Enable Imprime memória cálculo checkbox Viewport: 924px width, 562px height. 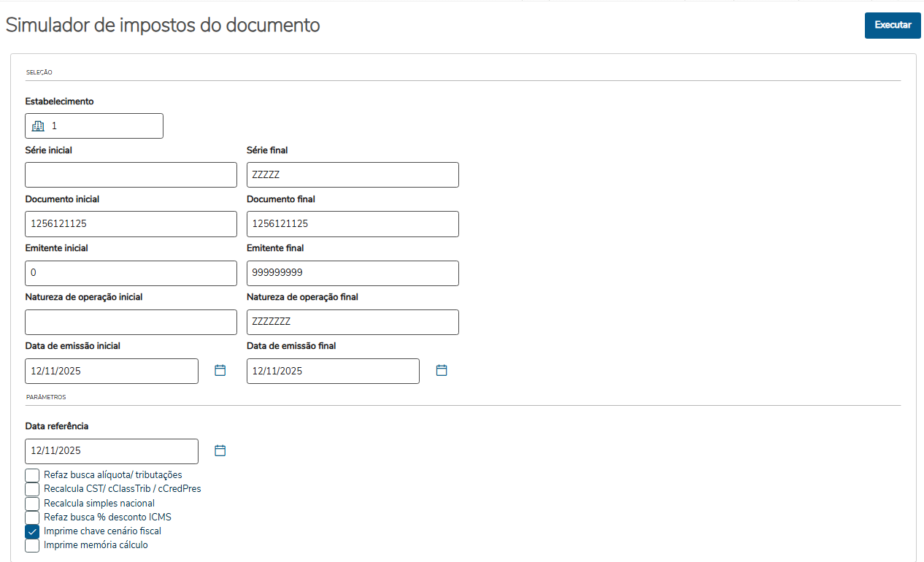click(32, 545)
